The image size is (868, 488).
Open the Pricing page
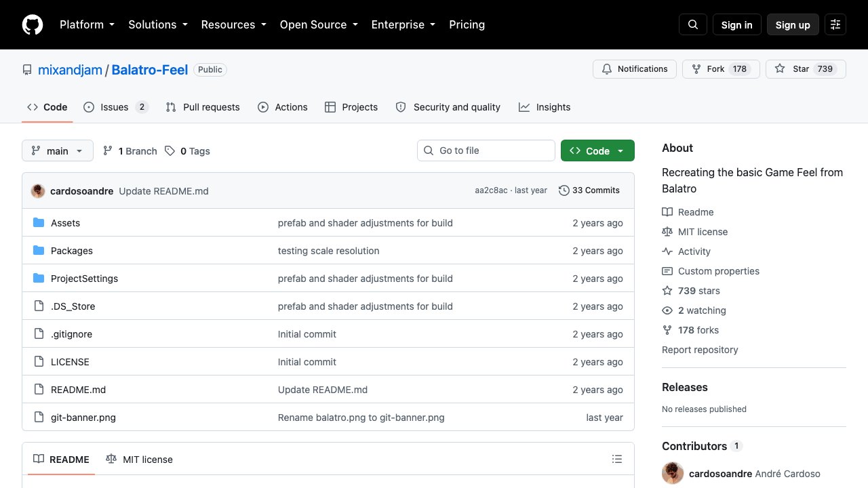click(x=467, y=24)
